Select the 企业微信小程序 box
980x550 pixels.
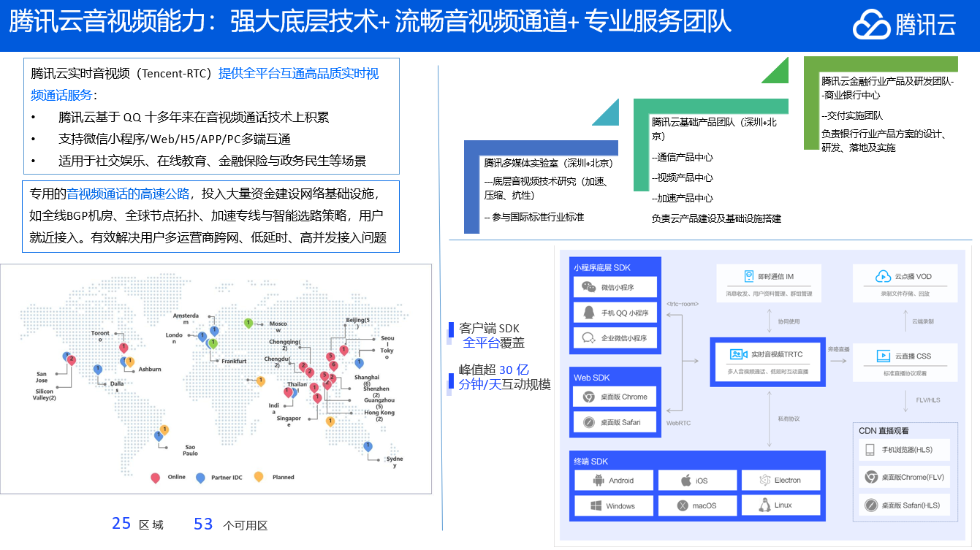[x=615, y=338]
